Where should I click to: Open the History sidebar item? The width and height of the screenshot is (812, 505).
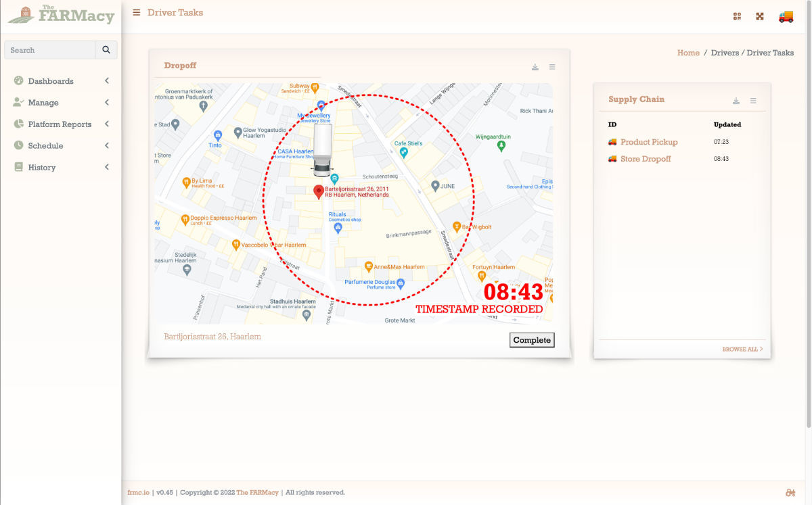point(61,168)
